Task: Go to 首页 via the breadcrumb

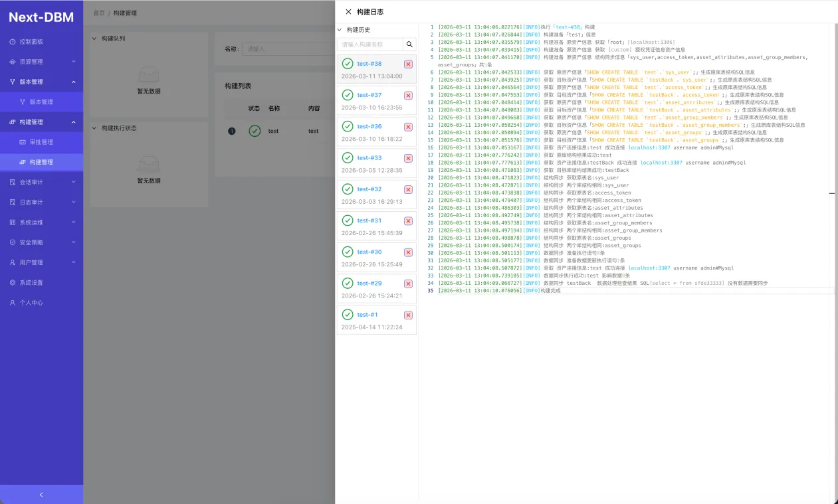Action: [x=99, y=13]
